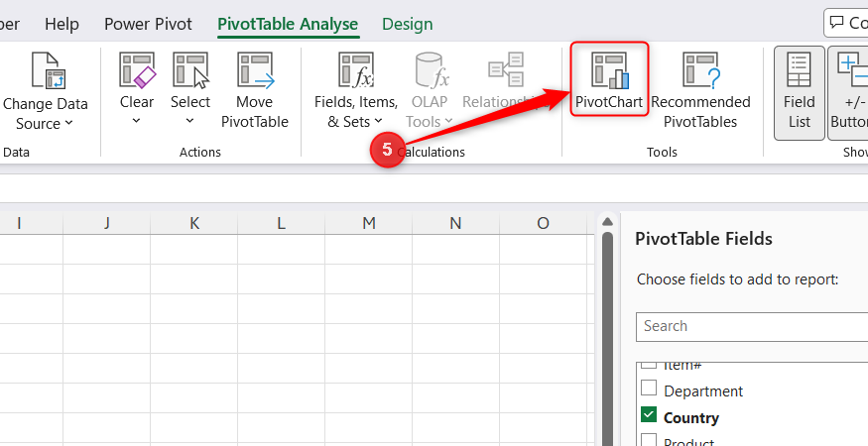Open the Power Pivot tab

(x=148, y=25)
